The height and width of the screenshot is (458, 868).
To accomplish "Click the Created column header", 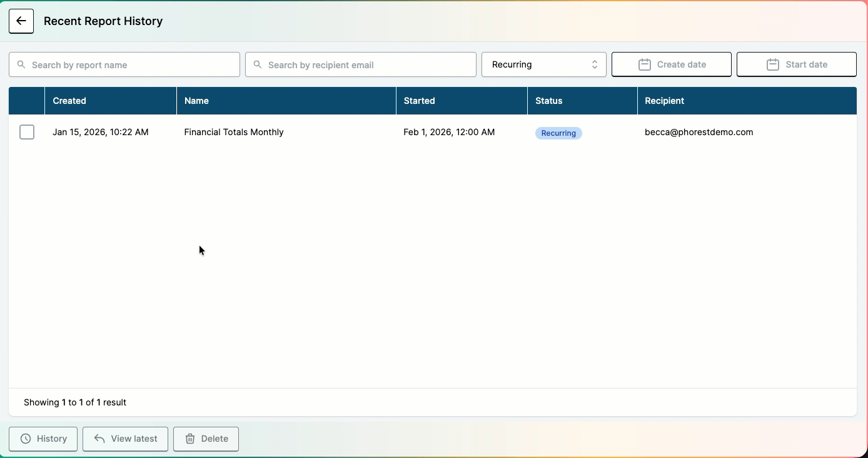I will [x=69, y=101].
